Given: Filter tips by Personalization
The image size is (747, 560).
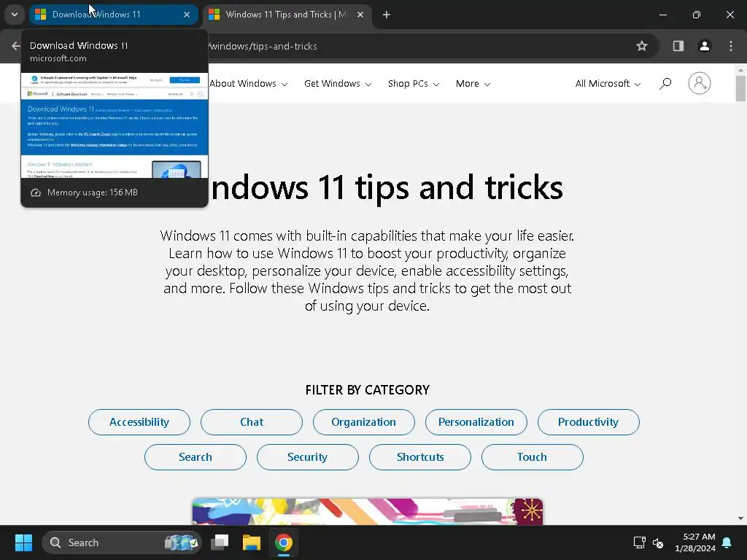Looking at the screenshot, I should pyautogui.click(x=476, y=422).
